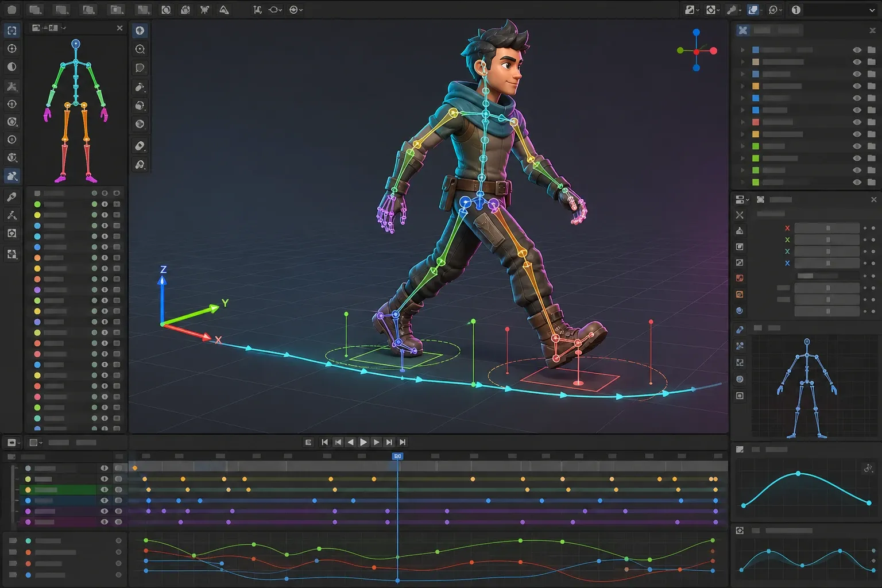This screenshot has height=588, width=882.
Task: Open the crossed-tools tab in properties sidebar
Action: pyautogui.click(x=740, y=215)
